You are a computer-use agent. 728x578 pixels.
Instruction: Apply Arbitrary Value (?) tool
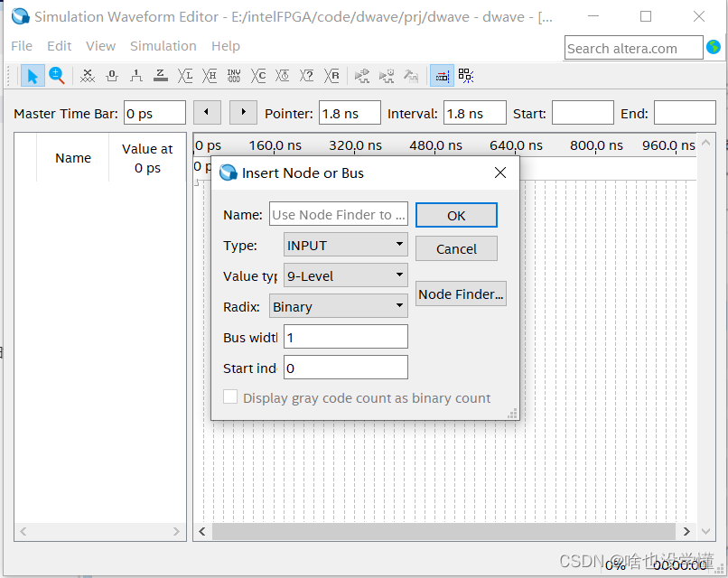pos(306,76)
